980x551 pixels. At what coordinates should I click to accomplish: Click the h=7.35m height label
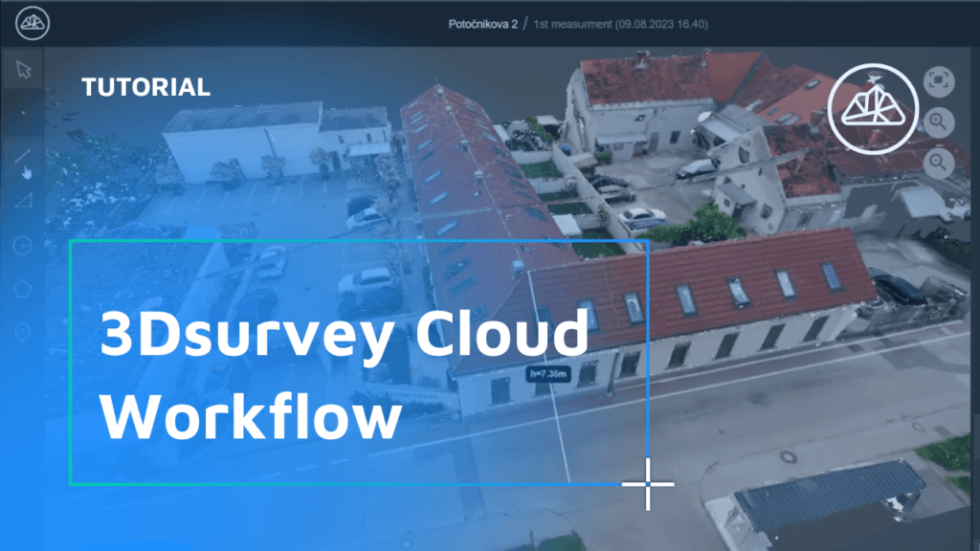[547, 375]
